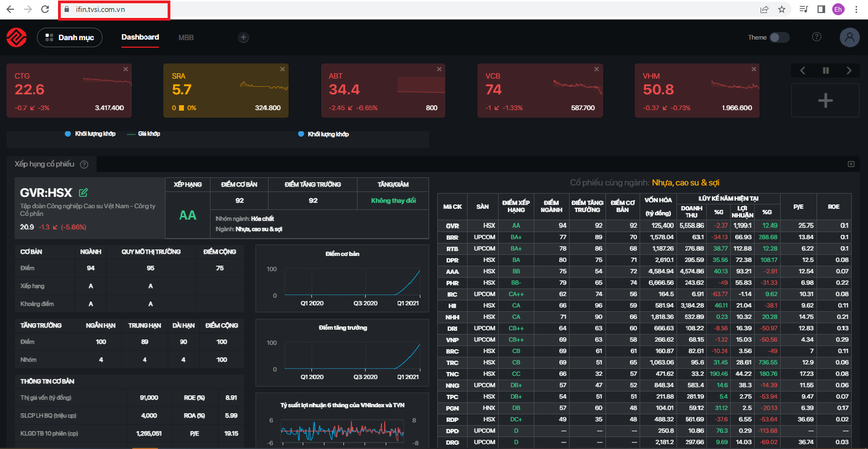The height and width of the screenshot is (449, 868).
Task: Switch to the MBB tab
Action: (x=186, y=37)
